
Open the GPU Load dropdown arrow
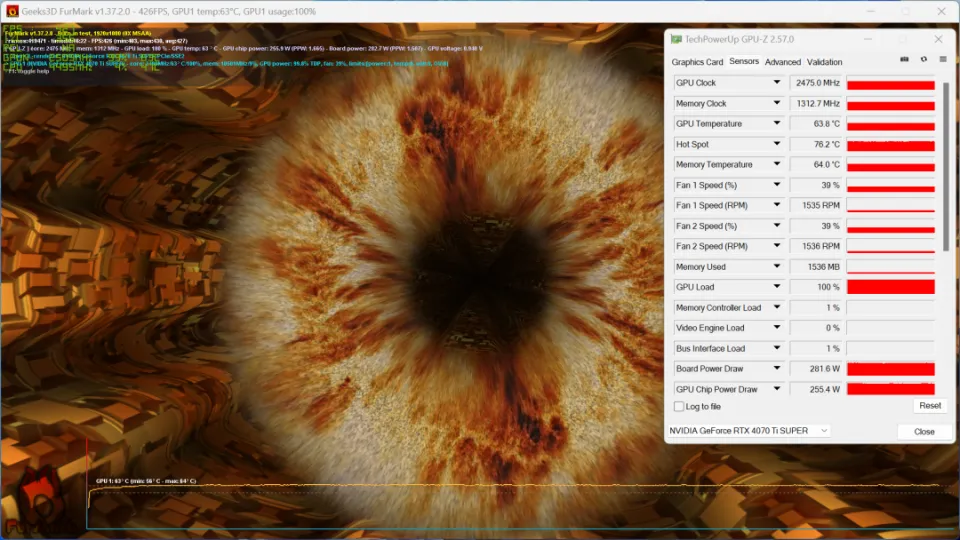click(x=776, y=287)
